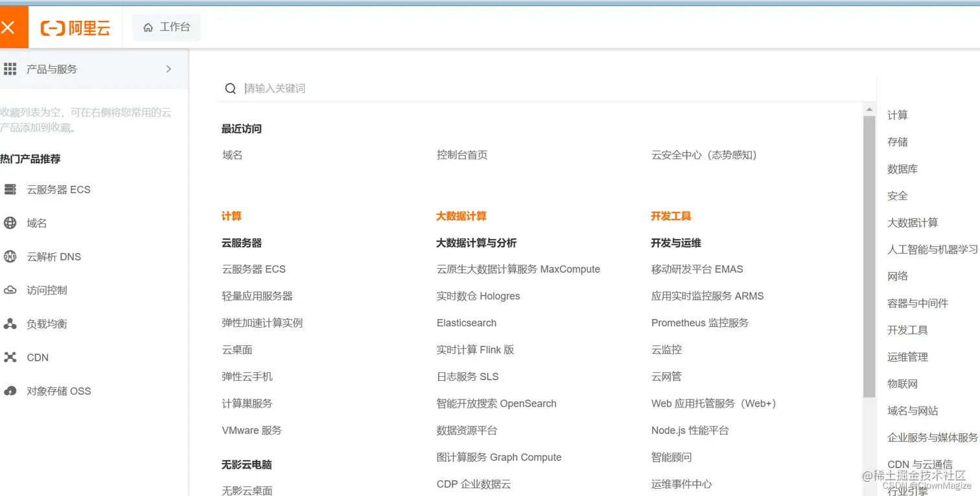Jump to 容器与中间件 category

(x=918, y=303)
